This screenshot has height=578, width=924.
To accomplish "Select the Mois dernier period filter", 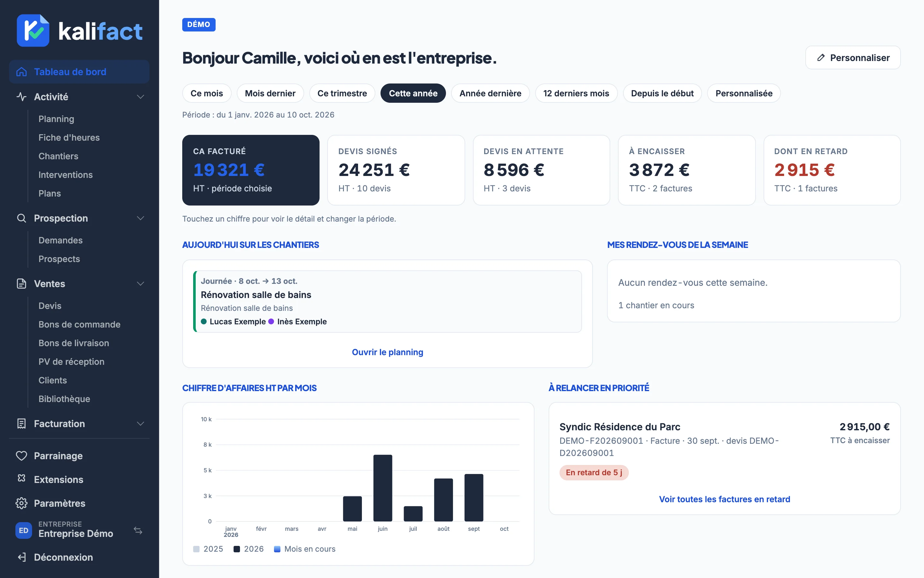I will coord(270,93).
